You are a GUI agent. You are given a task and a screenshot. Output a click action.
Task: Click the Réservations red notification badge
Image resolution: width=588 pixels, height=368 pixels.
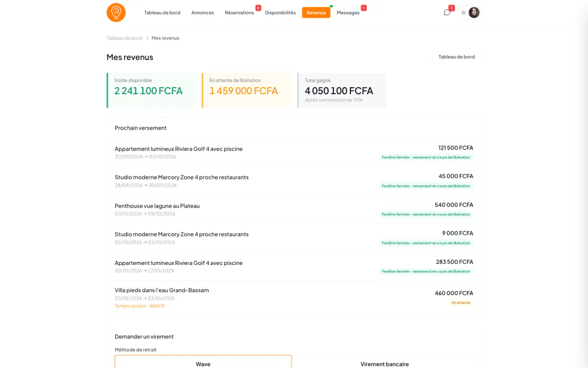[x=258, y=8]
